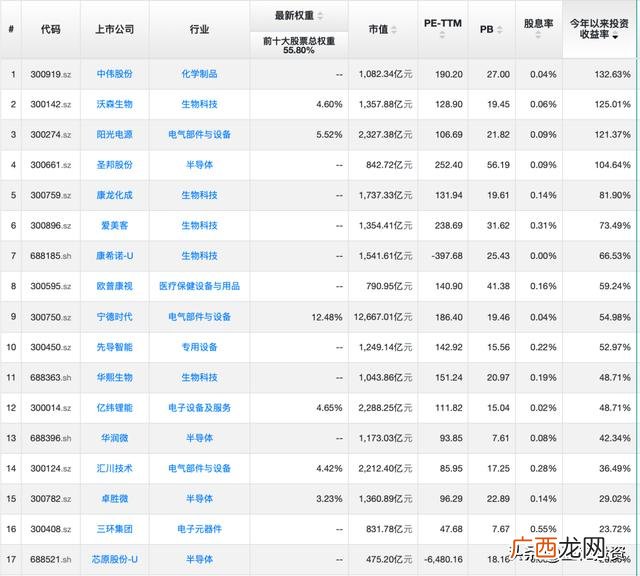Viewport: 640px width, 576px height.
Task: Open 电子元器件 industry link
Action: click(x=199, y=529)
